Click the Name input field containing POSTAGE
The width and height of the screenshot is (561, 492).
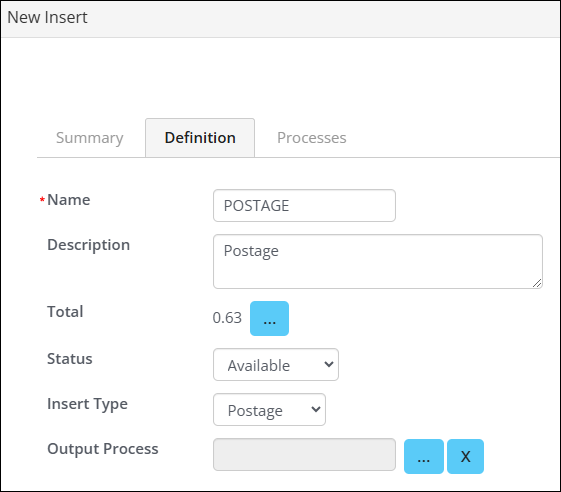304,205
